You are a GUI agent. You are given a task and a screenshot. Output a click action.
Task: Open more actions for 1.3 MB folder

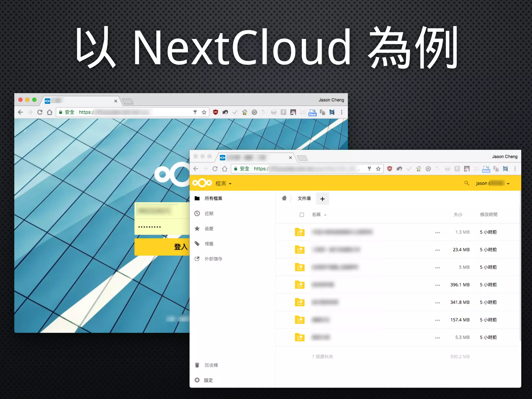[x=437, y=232]
